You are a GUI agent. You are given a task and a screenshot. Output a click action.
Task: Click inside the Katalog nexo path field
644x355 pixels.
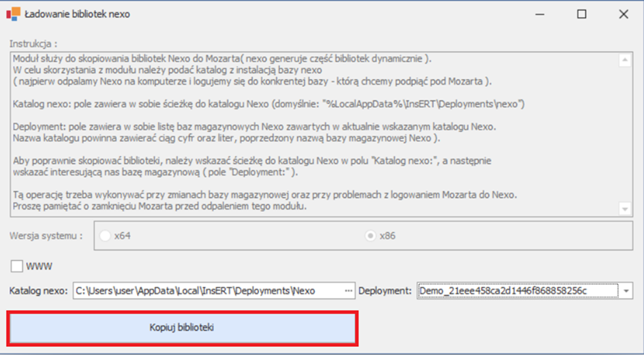[x=204, y=291]
